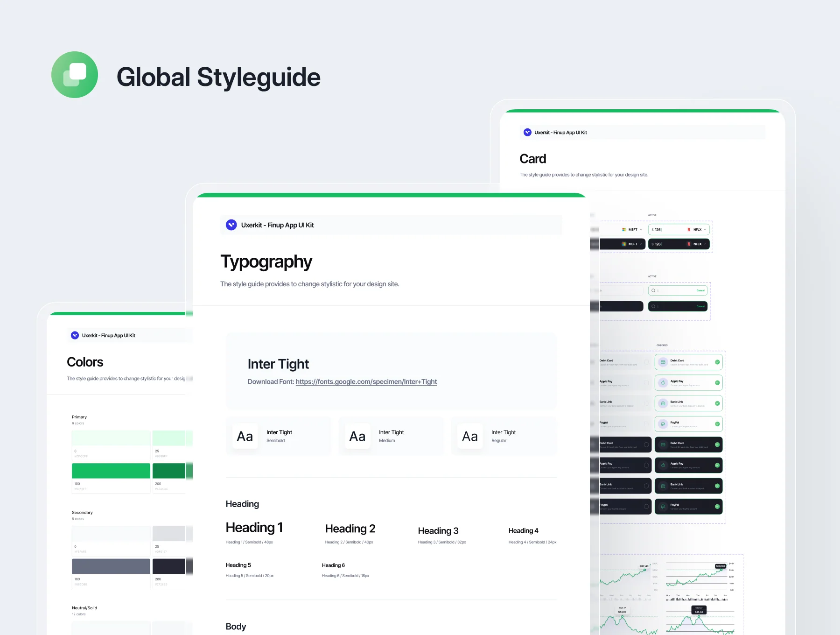This screenshot has height=635, width=840.
Task: Click Cancel in the light search field
Action: pyautogui.click(x=700, y=290)
